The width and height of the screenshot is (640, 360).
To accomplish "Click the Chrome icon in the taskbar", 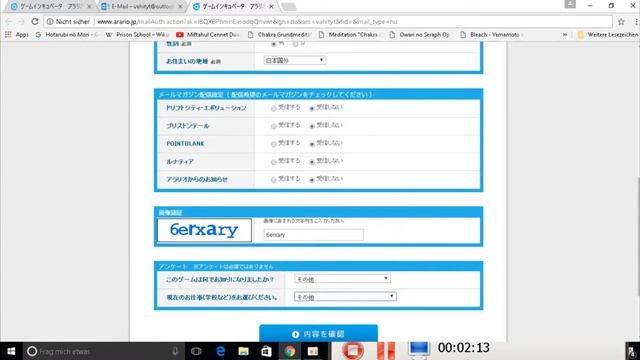I will 290,351.
